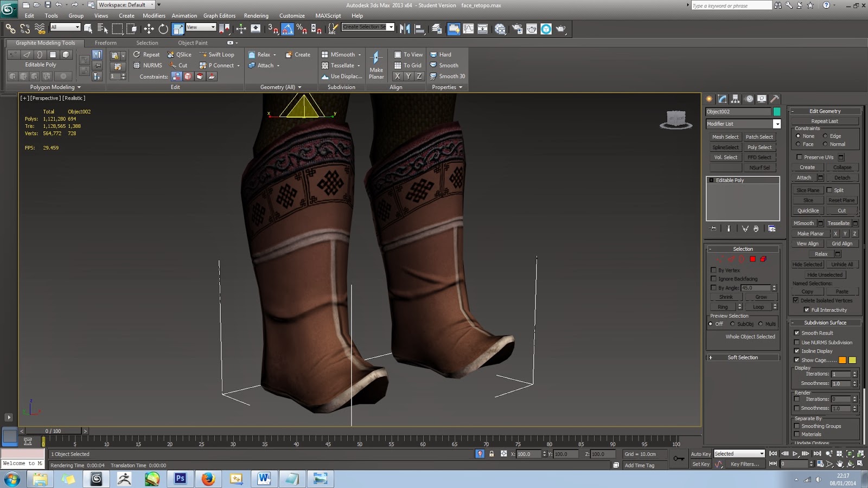Screen dimensions: 868x488
Task: Click the Swift Loop tool
Action: tap(217, 55)
